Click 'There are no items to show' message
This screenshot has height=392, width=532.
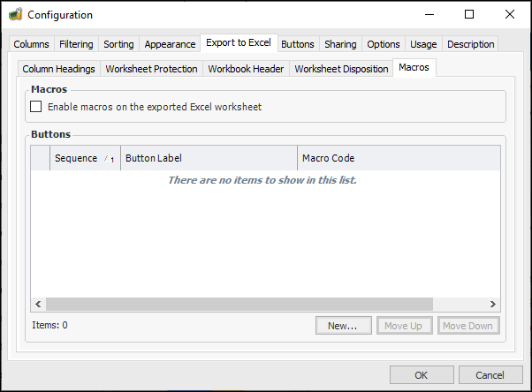tap(262, 180)
